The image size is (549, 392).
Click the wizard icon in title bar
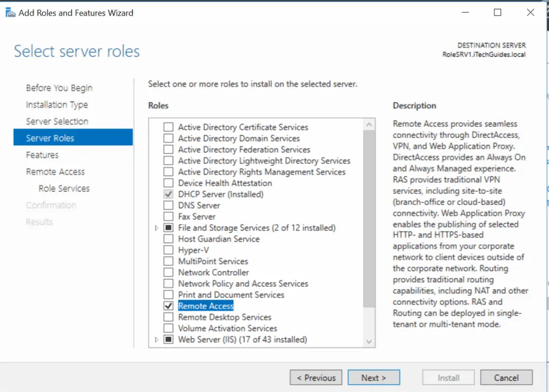[x=11, y=13]
